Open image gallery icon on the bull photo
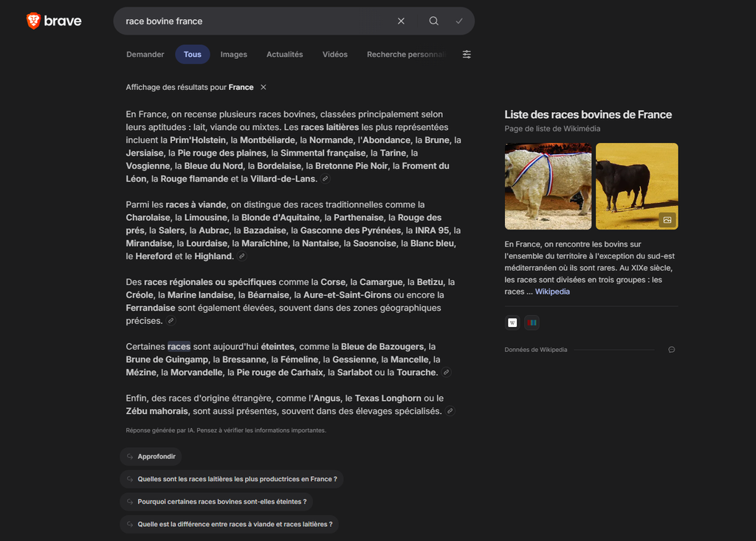This screenshot has height=541, width=756. click(x=667, y=220)
